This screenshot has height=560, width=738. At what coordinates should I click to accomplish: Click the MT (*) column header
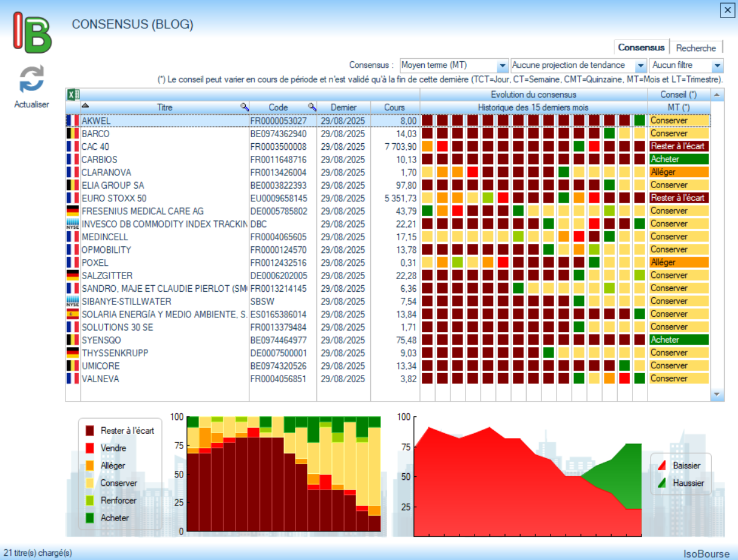(679, 107)
